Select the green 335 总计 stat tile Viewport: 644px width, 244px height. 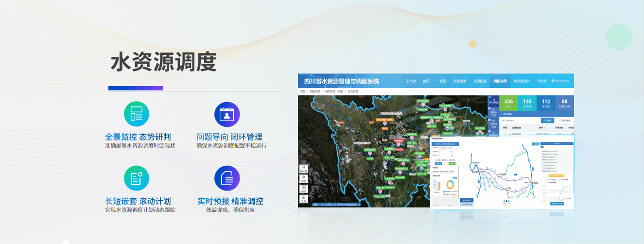coord(508,104)
